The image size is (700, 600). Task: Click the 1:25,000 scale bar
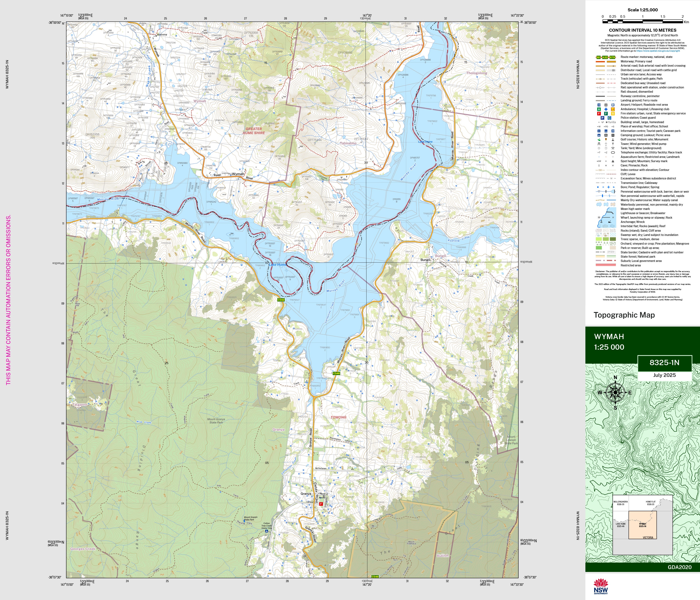point(642,21)
